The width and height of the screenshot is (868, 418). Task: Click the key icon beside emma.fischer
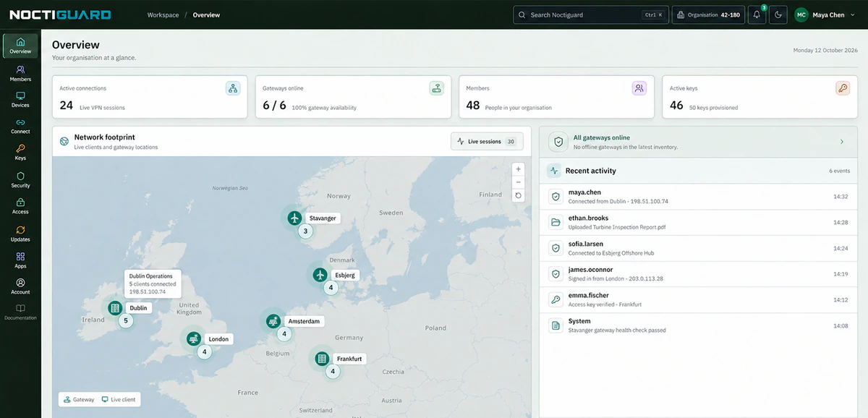[556, 300]
